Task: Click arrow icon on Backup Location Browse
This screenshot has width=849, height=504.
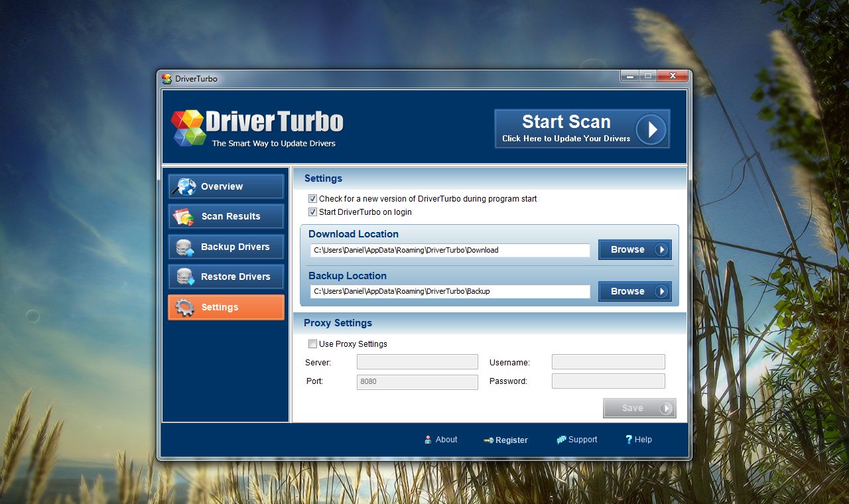Action: click(661, 292)
